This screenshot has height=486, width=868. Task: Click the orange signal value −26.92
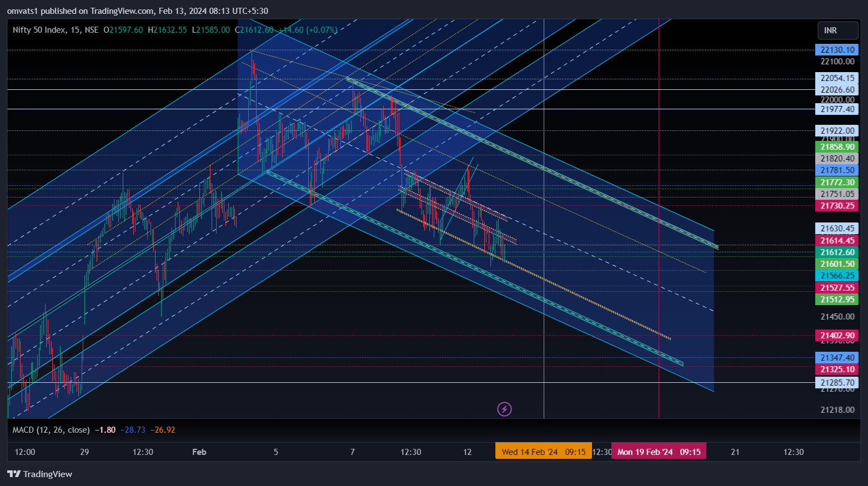click(164, 430)
